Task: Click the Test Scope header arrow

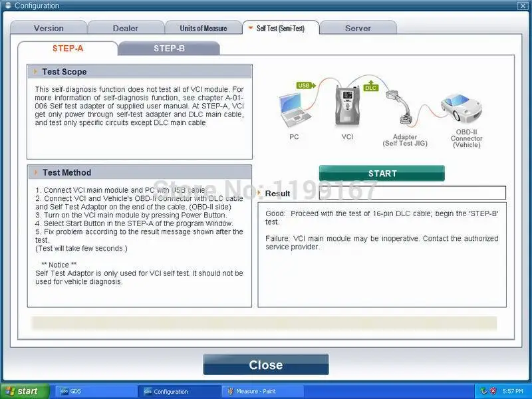Action: [x=35, y=72]
